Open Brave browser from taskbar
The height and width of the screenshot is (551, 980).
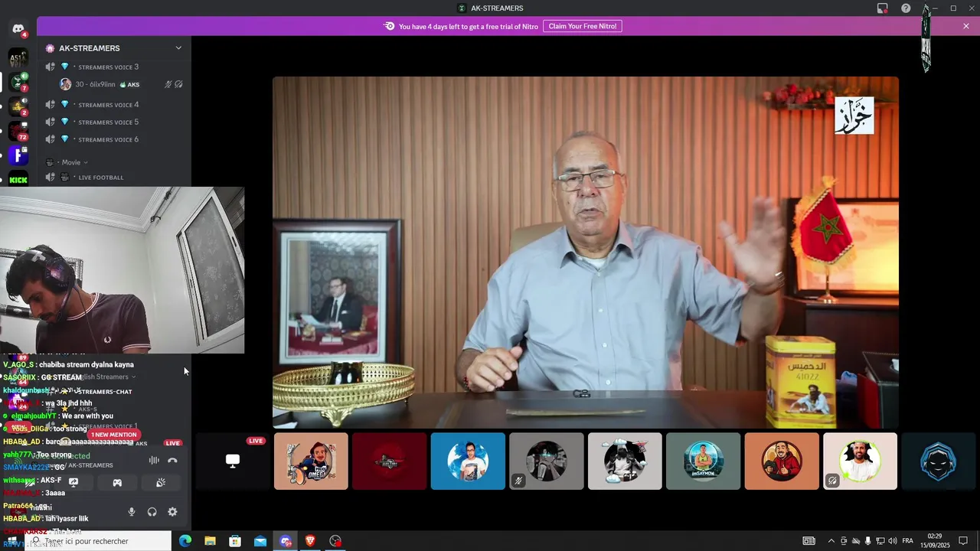310,541
